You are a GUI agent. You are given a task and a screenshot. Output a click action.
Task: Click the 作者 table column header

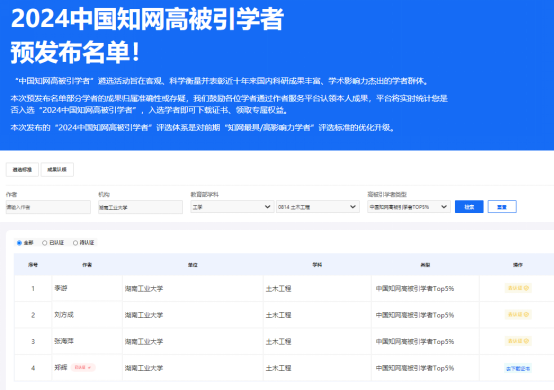point(87,265)
